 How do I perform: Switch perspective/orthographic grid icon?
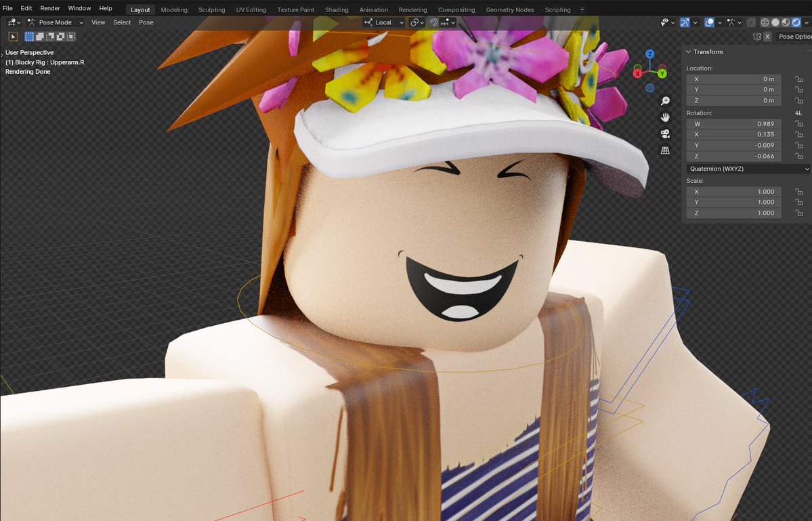[666, 150]
